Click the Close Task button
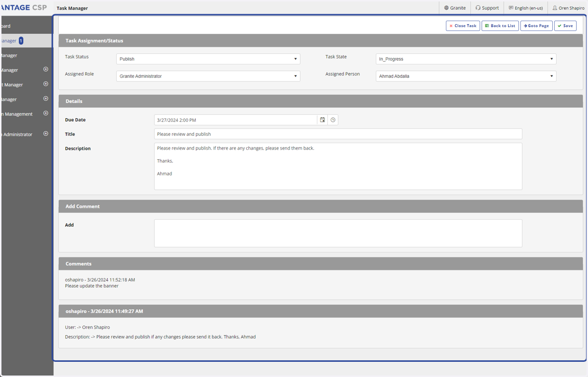 click(x=463, y=25)
